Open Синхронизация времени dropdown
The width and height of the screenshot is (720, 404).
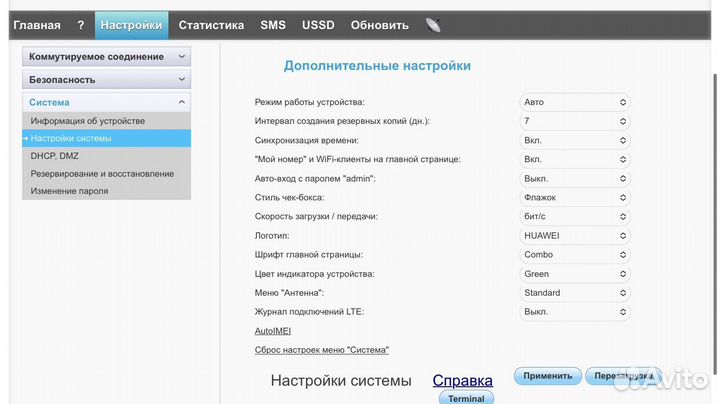point(575,140)
